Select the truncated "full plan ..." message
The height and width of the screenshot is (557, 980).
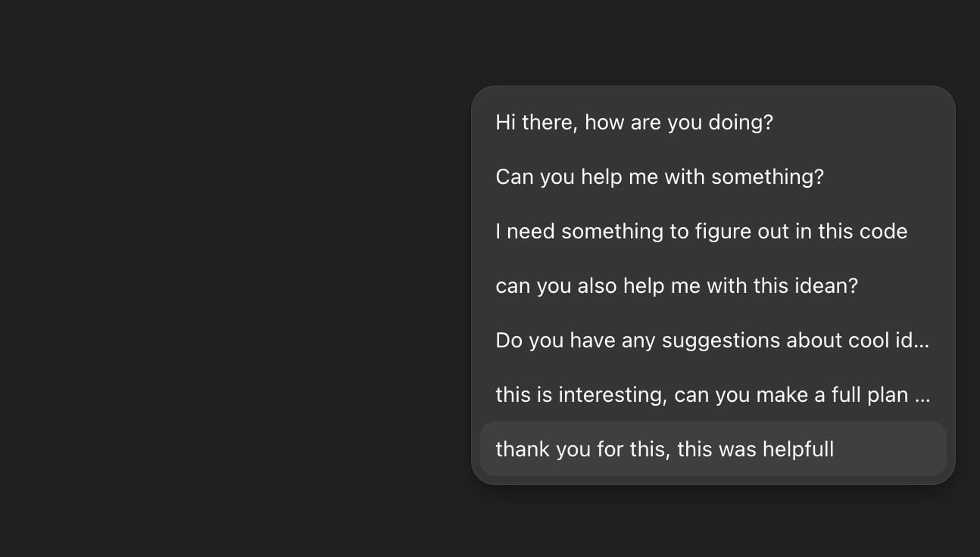click(x=712, y=394)
